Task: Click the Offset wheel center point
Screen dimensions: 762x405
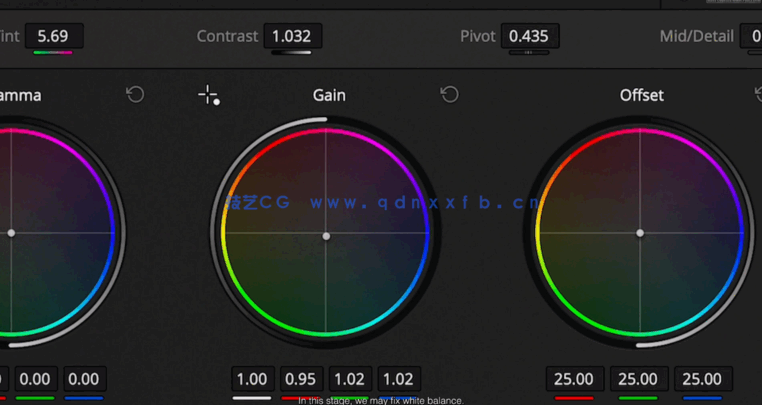Action: tap(640, 233)
